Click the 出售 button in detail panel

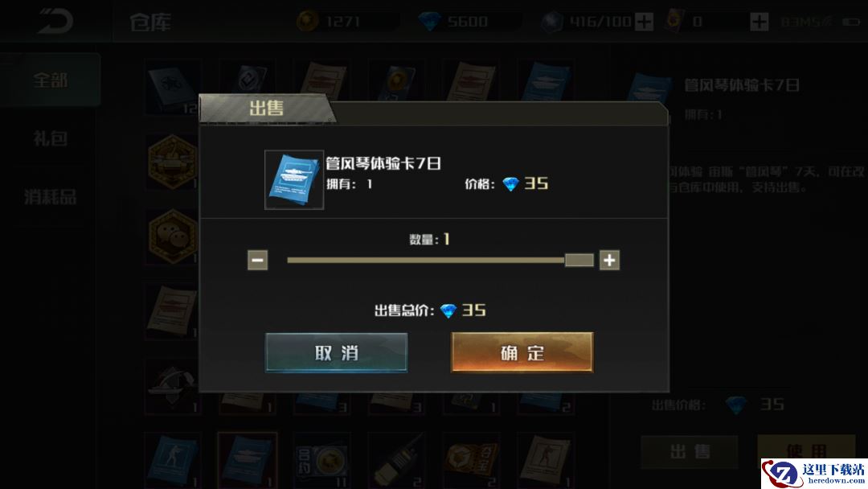tap(690, 451)
